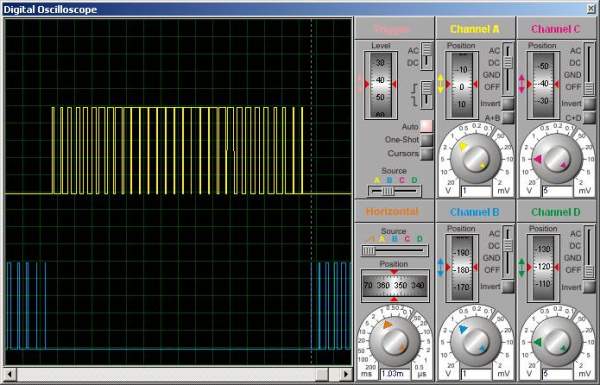Click Channel B blue position arrows
This screenshot has width=600, height=385.
(440, 268)
